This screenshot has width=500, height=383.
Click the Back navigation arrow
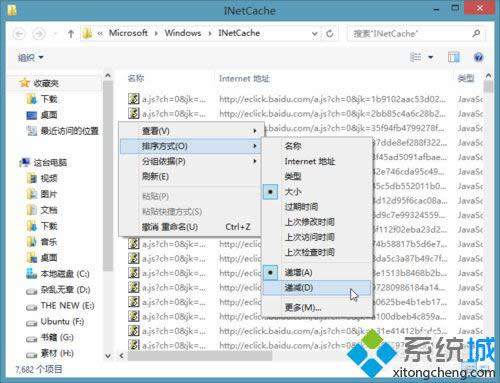pyautogui.click(x=19, y=34)
